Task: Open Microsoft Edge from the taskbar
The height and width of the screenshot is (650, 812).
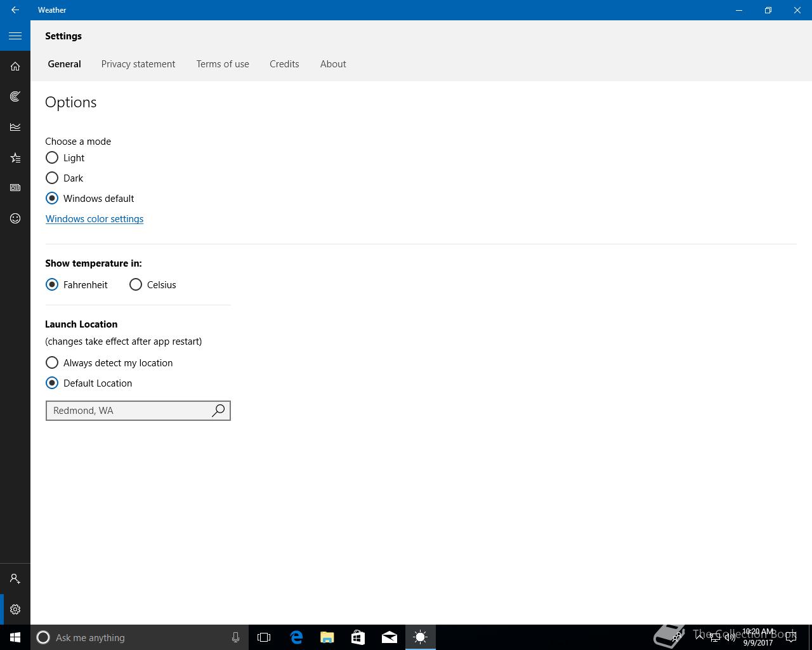Action: pyautogui.click(x=296, y=637)
